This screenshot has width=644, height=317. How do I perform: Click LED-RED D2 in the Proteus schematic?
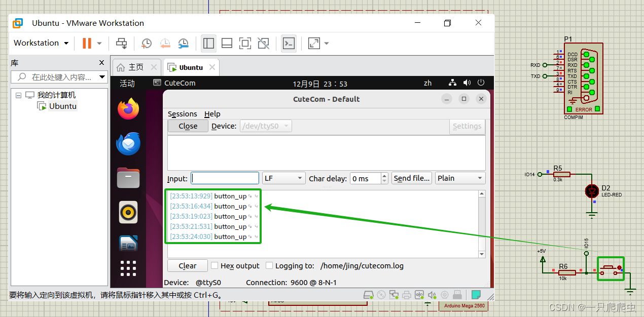point(592,191)
